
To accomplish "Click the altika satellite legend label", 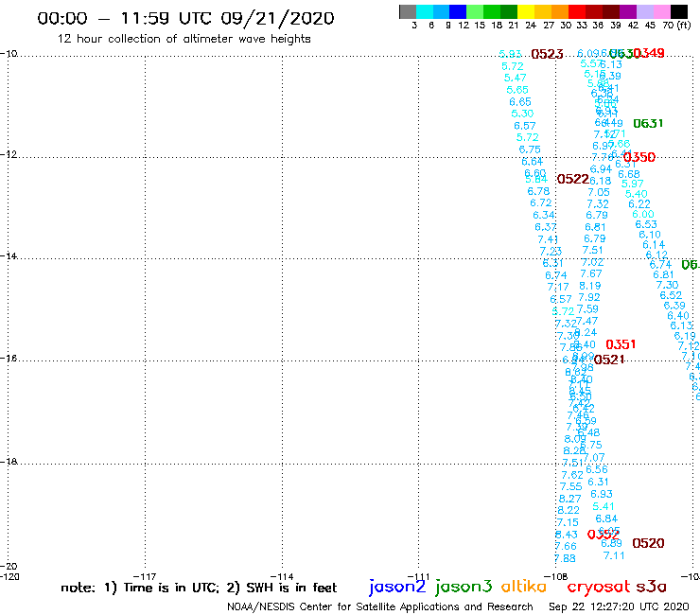I will [524, 587].
